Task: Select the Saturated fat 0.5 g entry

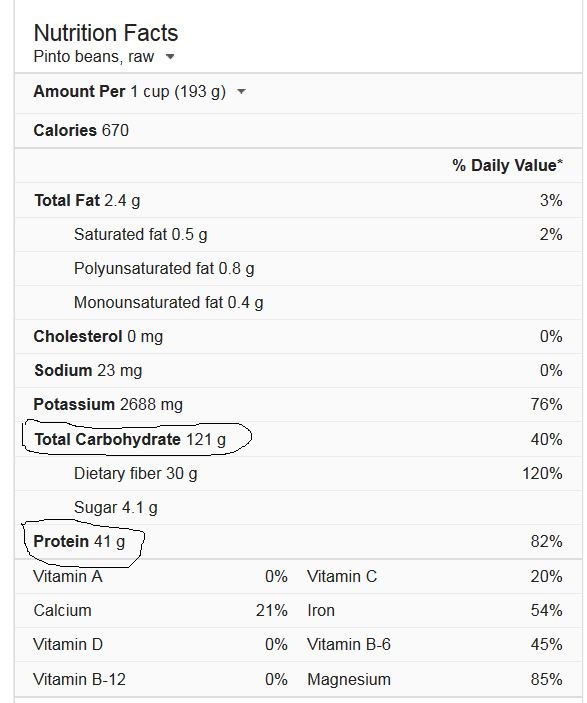Action: 140,234
